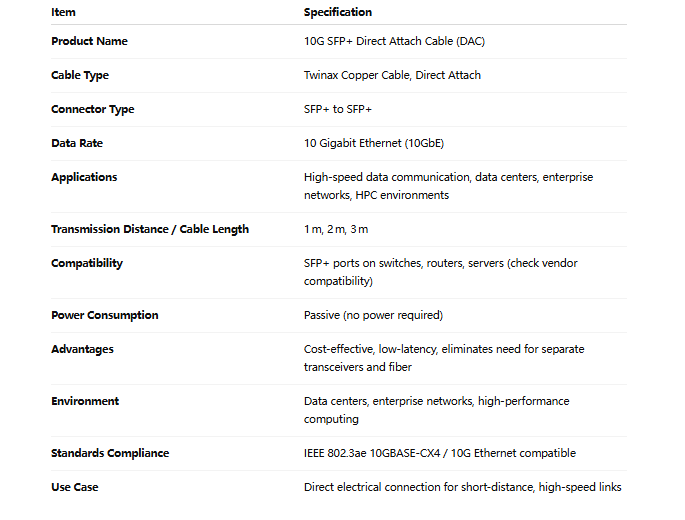Select the Cable Type label

click(80, 75)
